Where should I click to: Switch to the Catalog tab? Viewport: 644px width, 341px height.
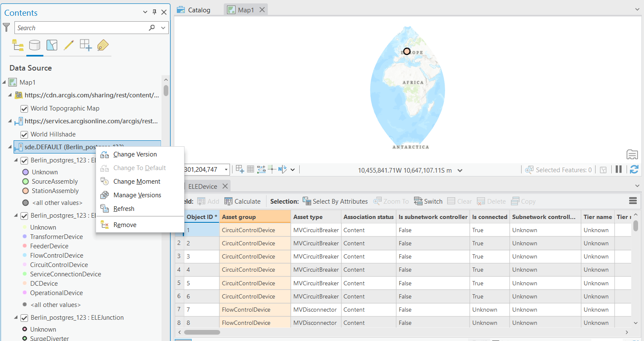194,10
